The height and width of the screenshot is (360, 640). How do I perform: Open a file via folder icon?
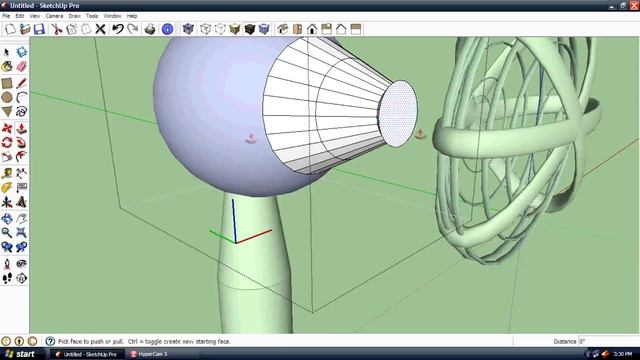point(25,29)
